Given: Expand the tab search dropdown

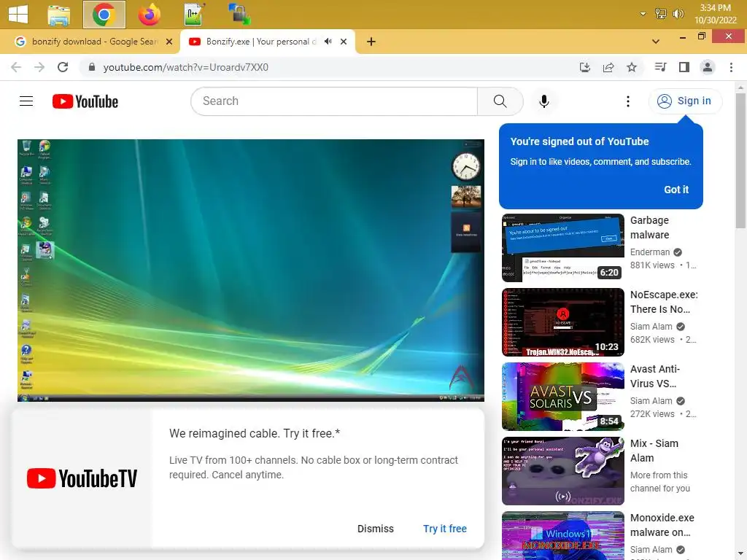Looking at the screenshot, I should tap(656, 42).
